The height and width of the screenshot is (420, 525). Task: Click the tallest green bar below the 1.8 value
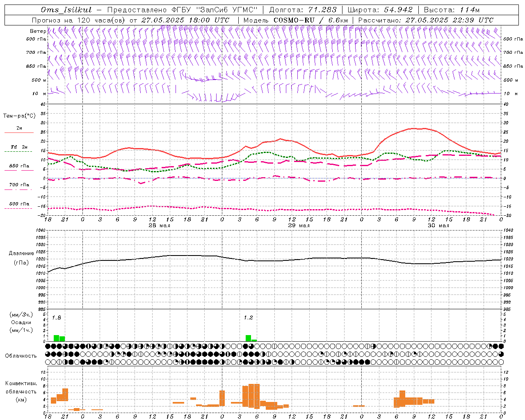tap(57, 338)
